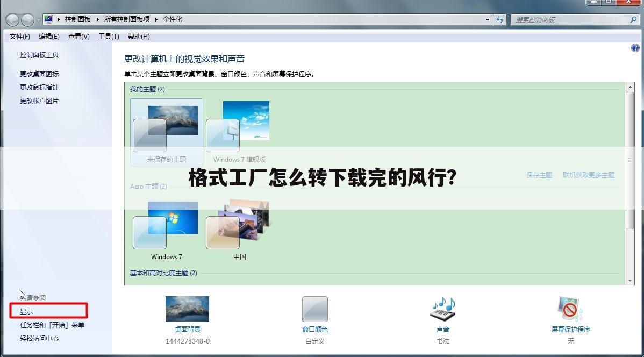The height and width of the screenshot is (357, 644).
Task: Open the 工具(T) menu
Action: (x=109, y=36)
